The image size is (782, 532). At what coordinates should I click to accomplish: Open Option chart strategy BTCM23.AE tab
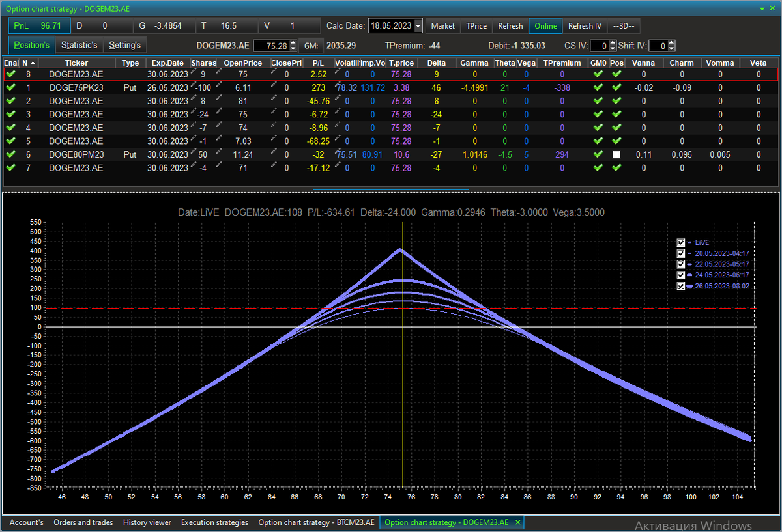coord(317,522)
